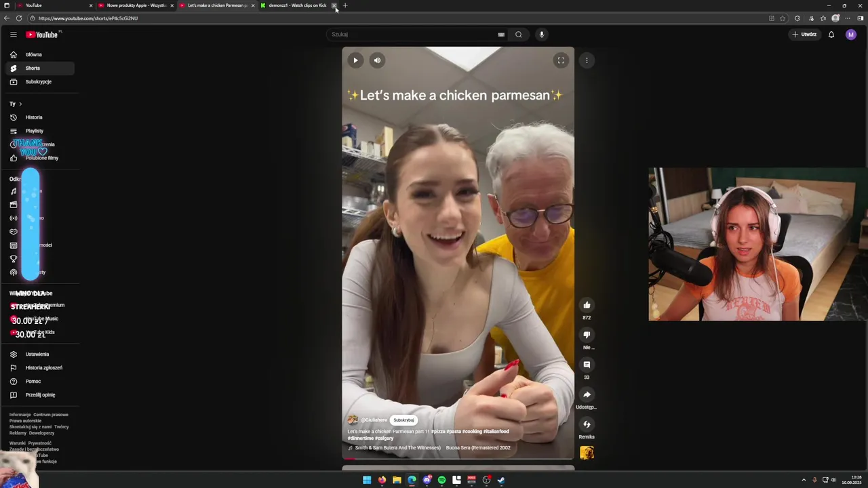Open Spotify from the taskbar
Screen dimensions: 868x488
coord(441,480)
